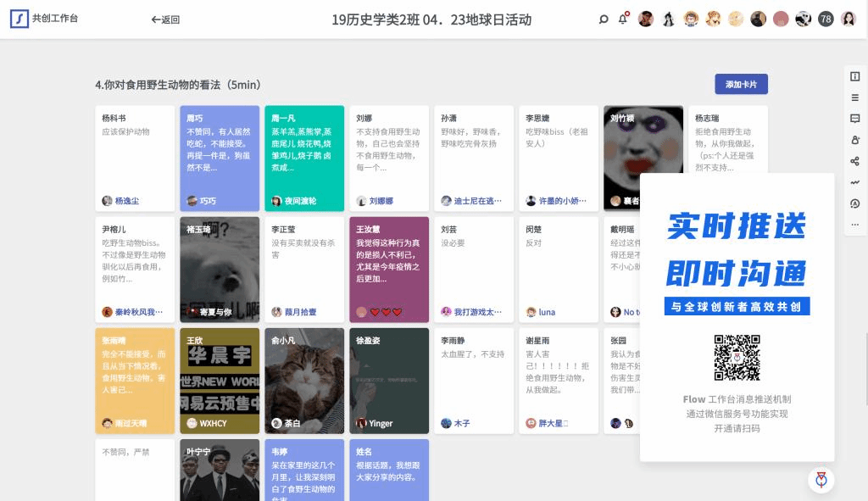Click the list view icon in right sidebar
This screenshot has height=501, width=868.
click(854, 97)
